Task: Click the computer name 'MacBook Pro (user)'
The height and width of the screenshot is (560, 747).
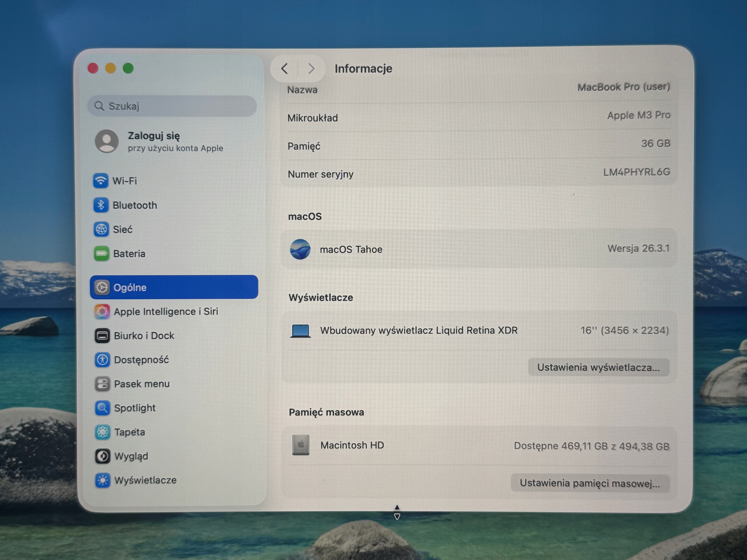Action: pyautogui.click(x=623, y=87)
